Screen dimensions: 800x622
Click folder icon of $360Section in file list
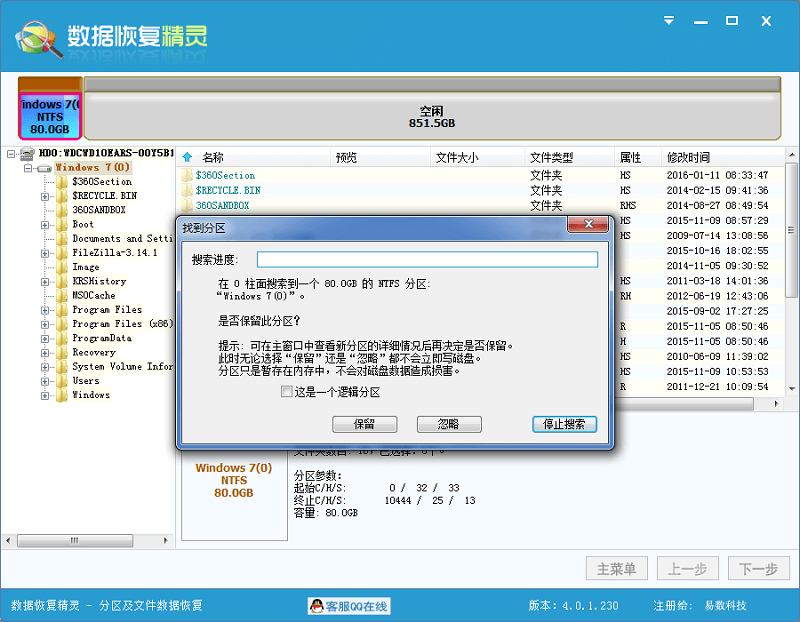pyautogui.click(x=187, y=176)
